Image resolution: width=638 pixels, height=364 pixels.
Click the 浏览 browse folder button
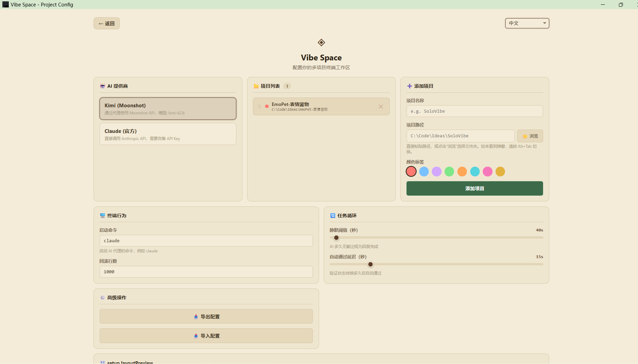pos(530,136)
